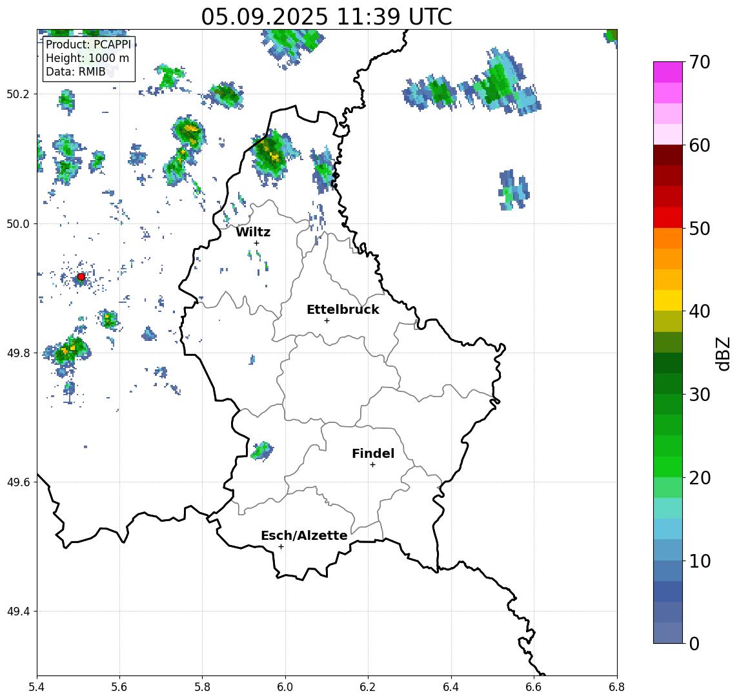Click the Findel station cross marker
This screenshot has width=739, height=700.
click(x=372, y=465)
